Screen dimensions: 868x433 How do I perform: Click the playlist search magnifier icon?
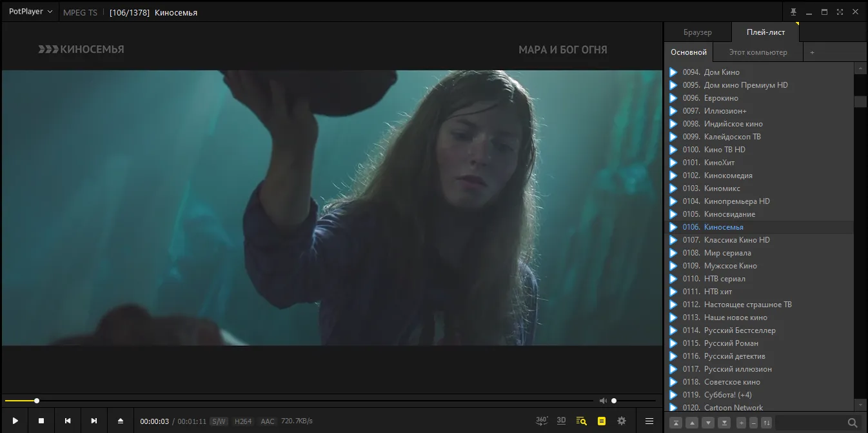point(853,423)
